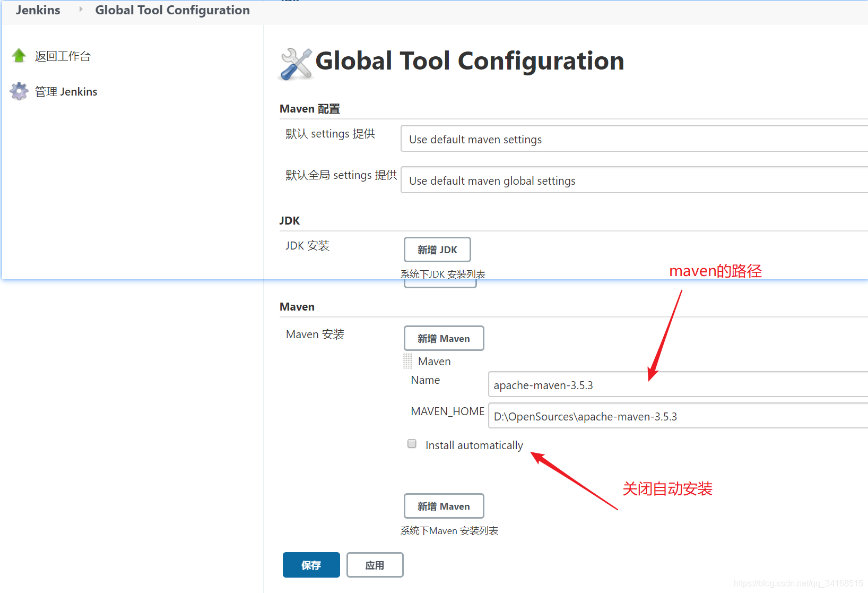Focus the Maven Name input field

tap(678, 385)
